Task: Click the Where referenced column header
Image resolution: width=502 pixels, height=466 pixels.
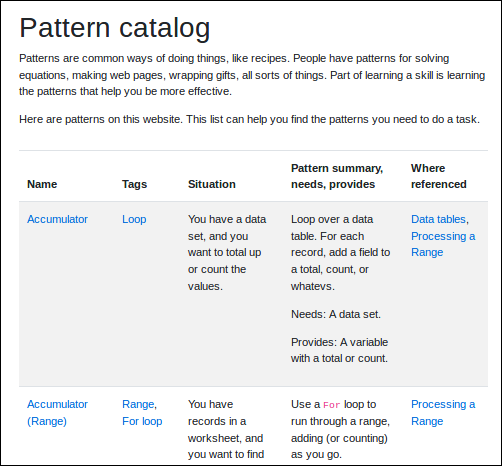Action: click(438, 176)
